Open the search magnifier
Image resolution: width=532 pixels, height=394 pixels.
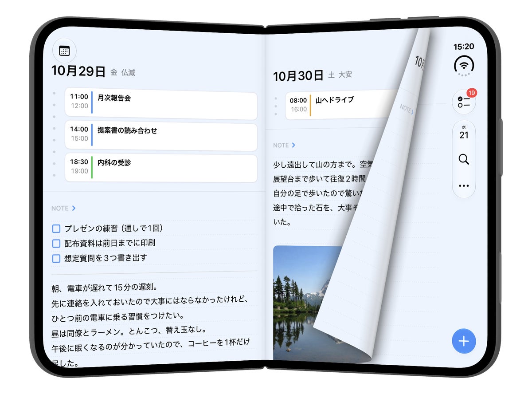[x=464, y=159]
